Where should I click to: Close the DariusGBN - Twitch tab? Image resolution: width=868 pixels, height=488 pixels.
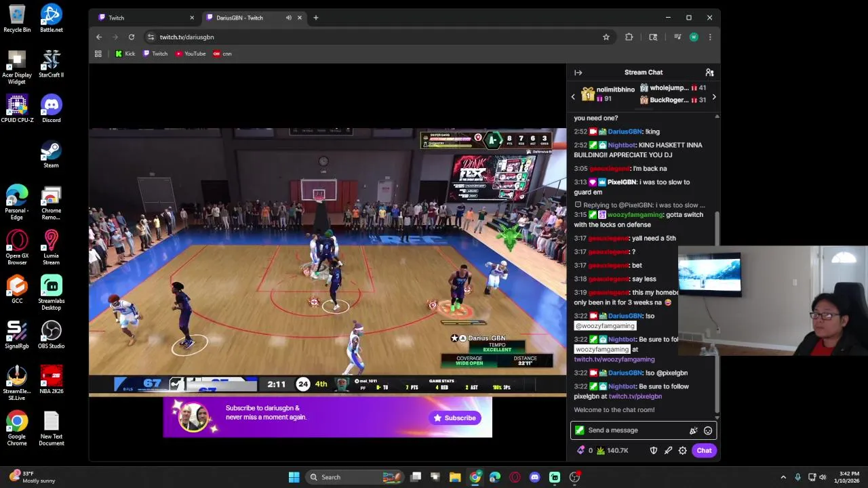pyautogui.click(x=299, y=18)
